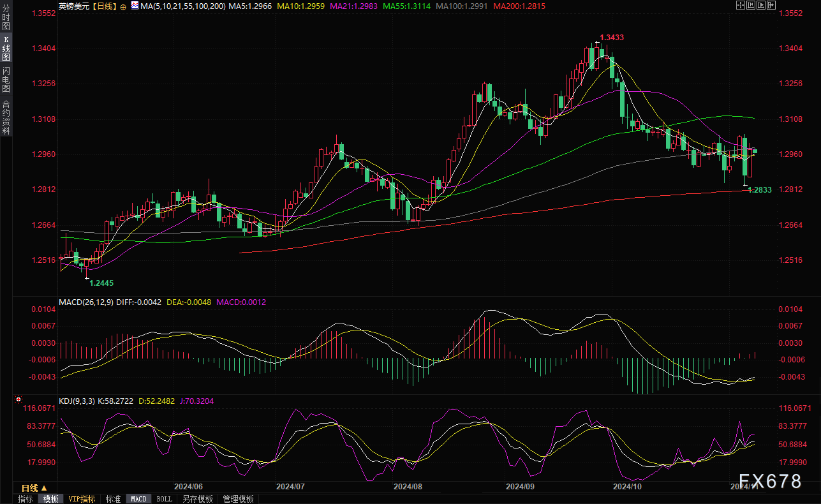Open the 合约资料 side tab
This screenshot has height=504, width=821.
pyautogui.click(x=6, y=117)
